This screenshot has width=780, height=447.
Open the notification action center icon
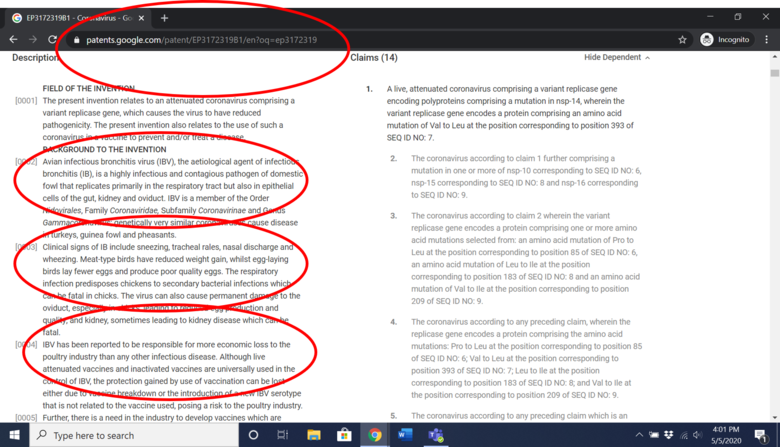(x=761, y=436)
